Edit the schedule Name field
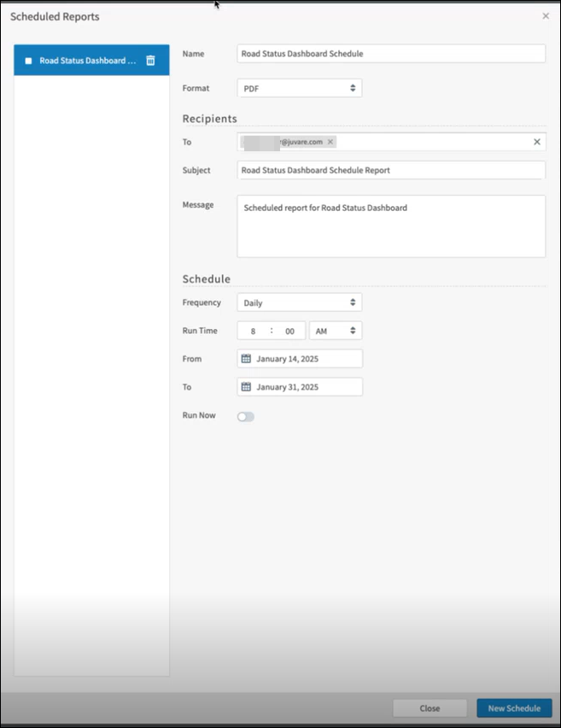 point(391,53)
